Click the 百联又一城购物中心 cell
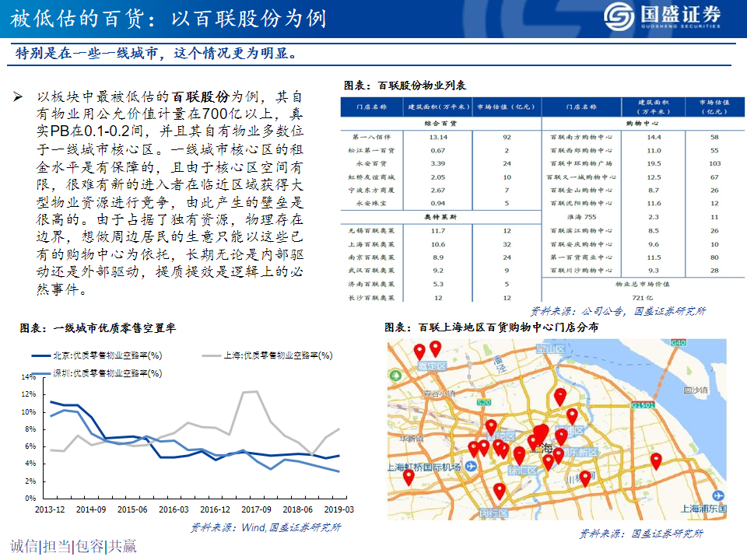The width and height of the screenshot is (747, 560). click(x=581, y=177)
